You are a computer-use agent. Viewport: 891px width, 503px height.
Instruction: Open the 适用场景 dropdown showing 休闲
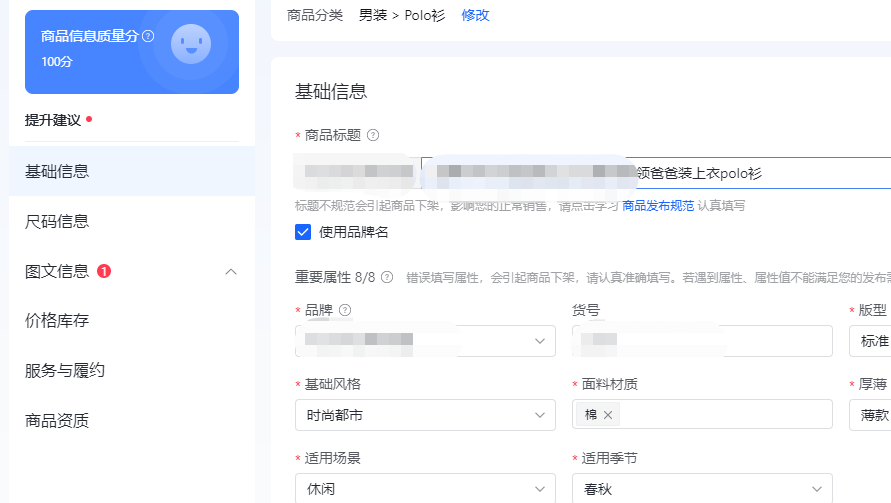425,489
